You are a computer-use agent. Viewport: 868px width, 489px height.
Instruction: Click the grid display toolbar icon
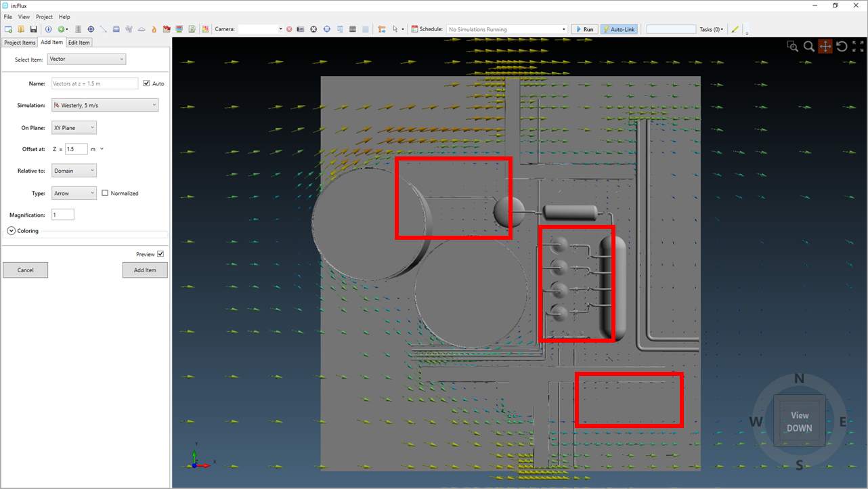click(353, 29)
